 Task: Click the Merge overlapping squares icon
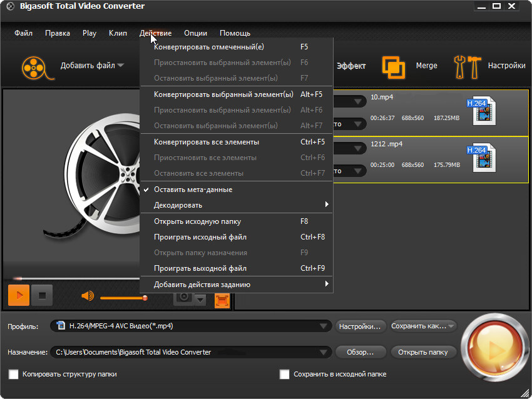click(394, 66)
